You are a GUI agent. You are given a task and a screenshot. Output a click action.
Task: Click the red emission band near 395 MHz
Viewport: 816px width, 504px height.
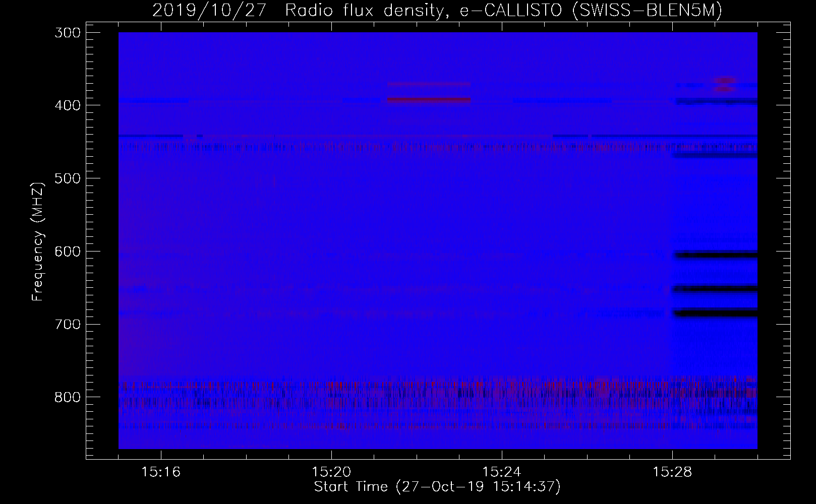click(429, 100)
